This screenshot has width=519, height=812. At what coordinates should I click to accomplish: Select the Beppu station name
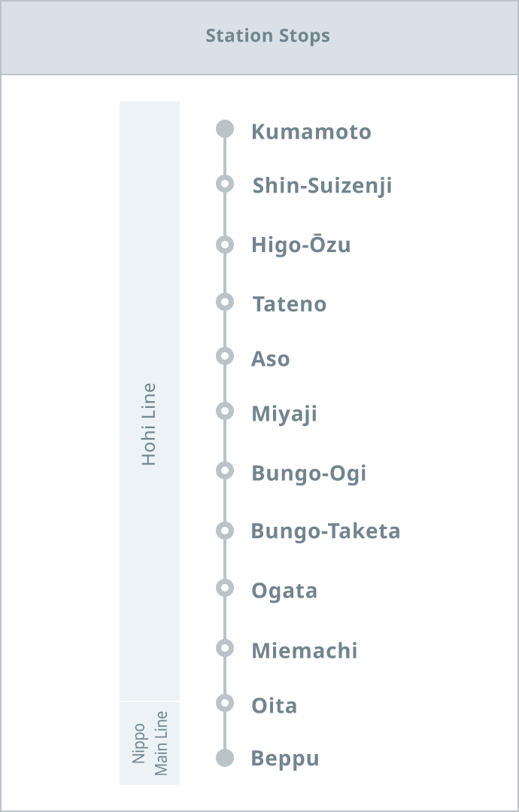coord(285,759)
